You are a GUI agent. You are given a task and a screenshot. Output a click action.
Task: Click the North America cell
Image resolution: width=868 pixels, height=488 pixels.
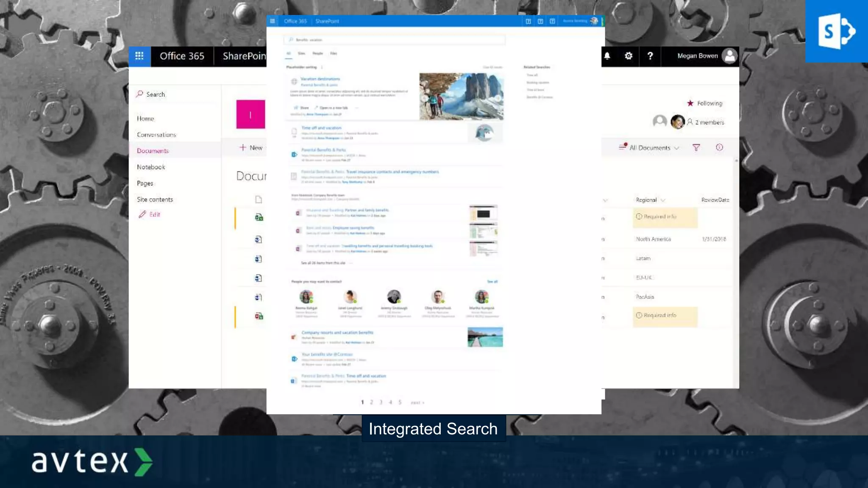point(653,239)
